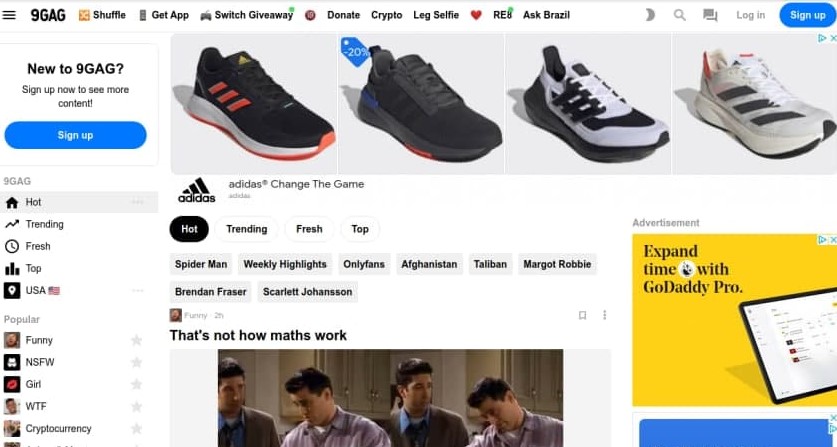Viewport: 837px width, 447px height.
Task: Switch to the Top tab
Action: pos(360,229)
